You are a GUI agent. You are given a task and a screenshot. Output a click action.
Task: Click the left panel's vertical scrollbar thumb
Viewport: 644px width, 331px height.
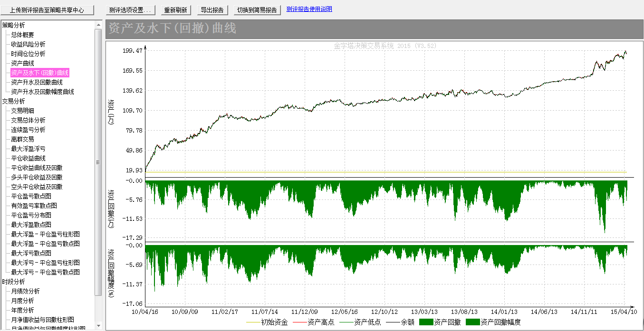[x=98, y=161]
